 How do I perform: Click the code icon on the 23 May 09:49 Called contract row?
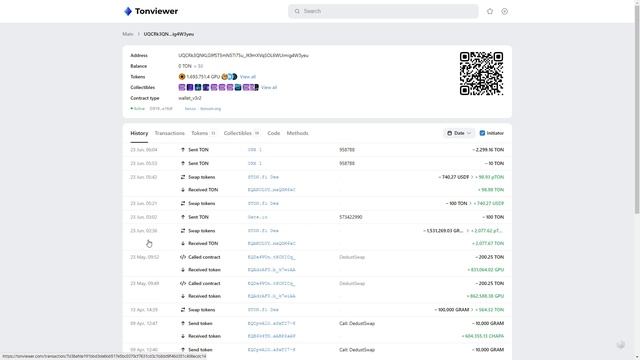[x=183, y=283]
